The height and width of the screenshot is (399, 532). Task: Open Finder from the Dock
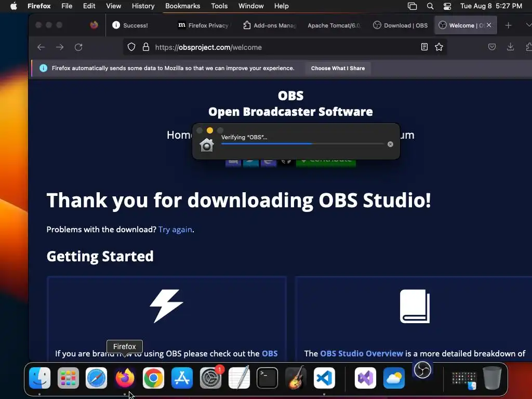pyautogui.click(x=39, y=378)
